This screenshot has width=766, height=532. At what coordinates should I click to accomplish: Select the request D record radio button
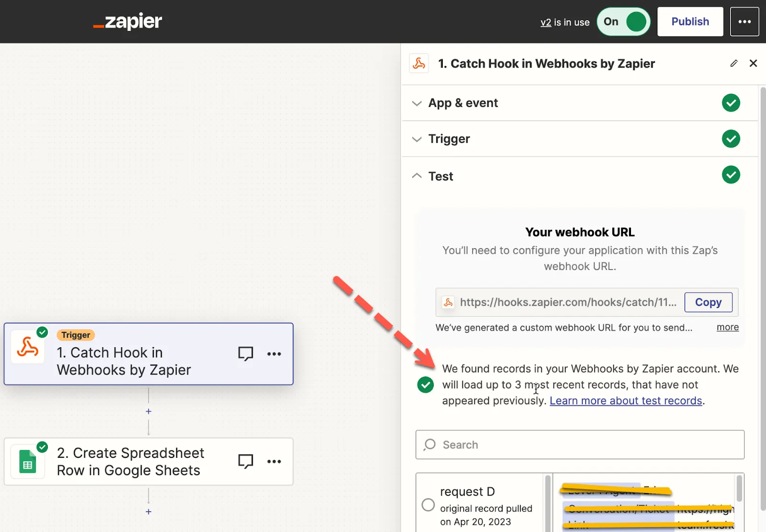(428, 505)
